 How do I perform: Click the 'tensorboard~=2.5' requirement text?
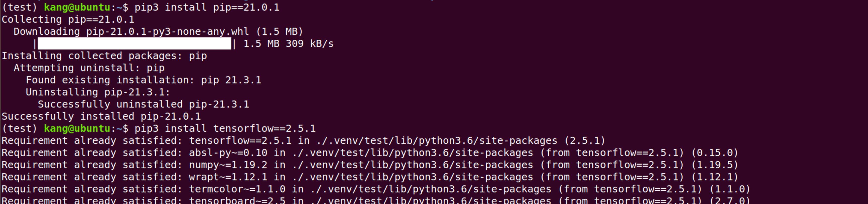pos(237,200)
